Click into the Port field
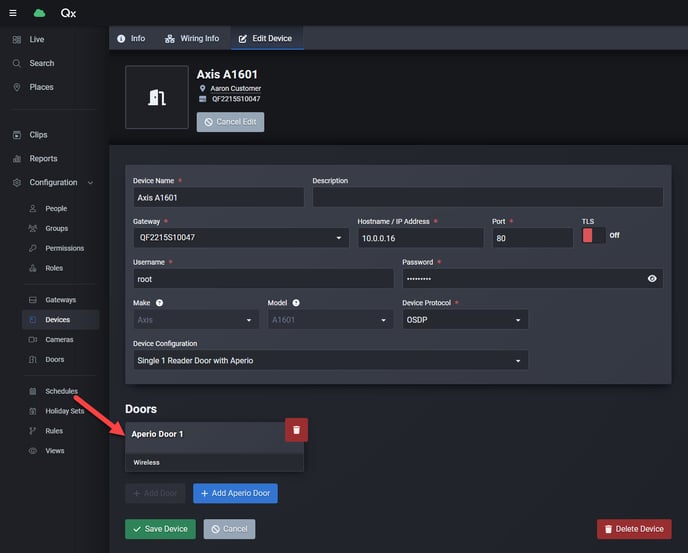 [533, 238]
